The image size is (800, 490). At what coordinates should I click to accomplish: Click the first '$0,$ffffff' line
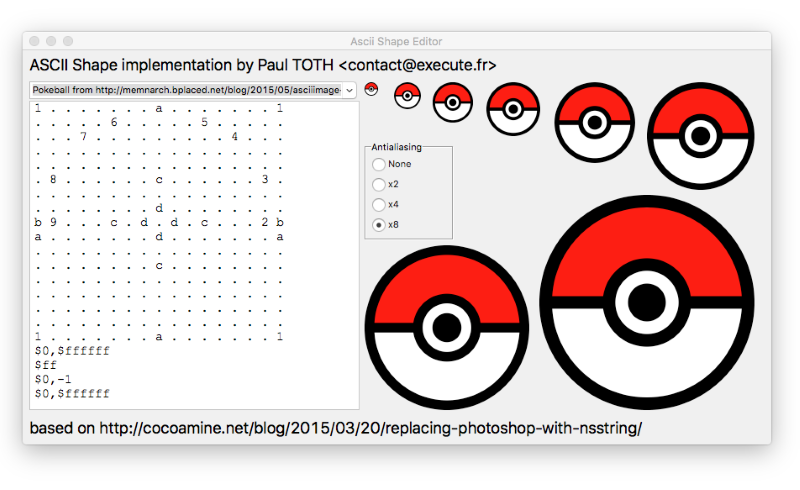[x=72, y=351]
